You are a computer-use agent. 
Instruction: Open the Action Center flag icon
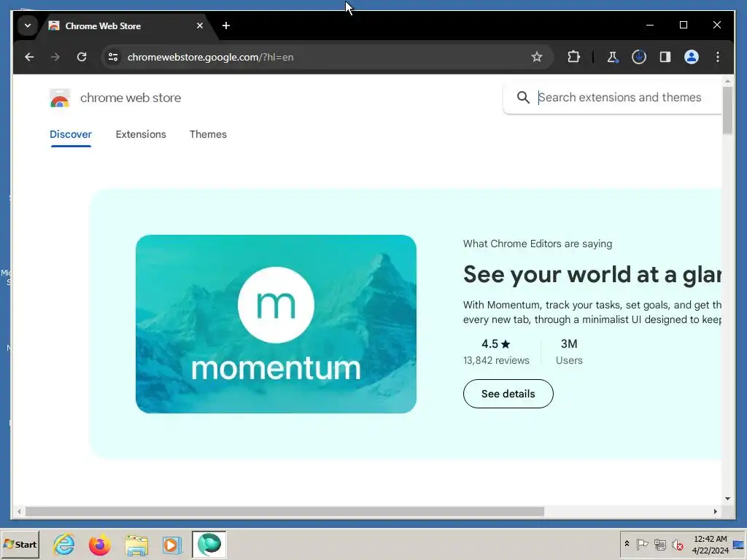click(642, 544)
